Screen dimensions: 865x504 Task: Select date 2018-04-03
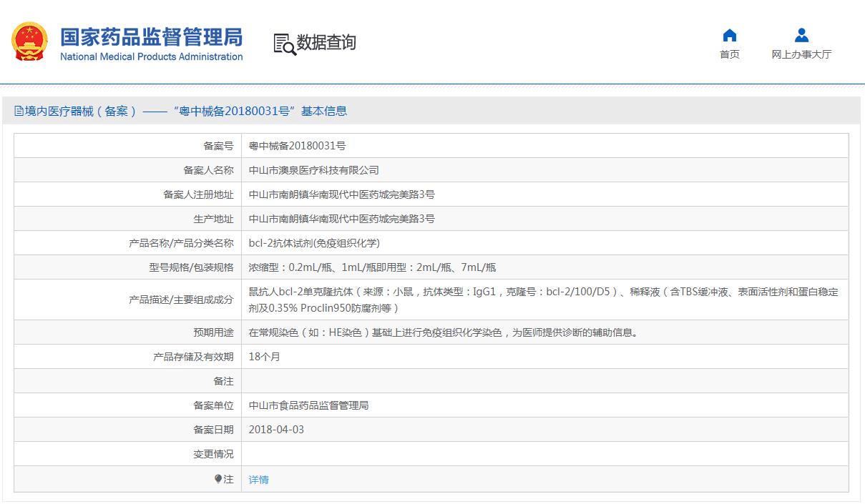click(276, 430)
